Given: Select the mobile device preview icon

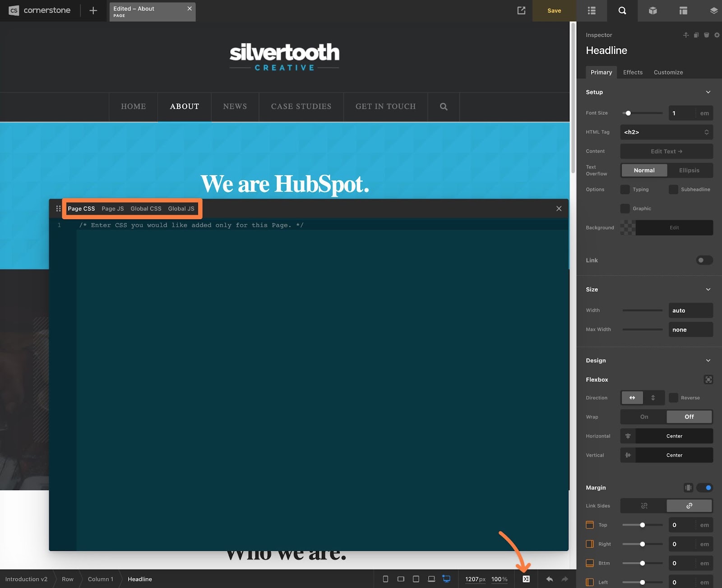Looking at the screenshot, I should tap(385, 579).
